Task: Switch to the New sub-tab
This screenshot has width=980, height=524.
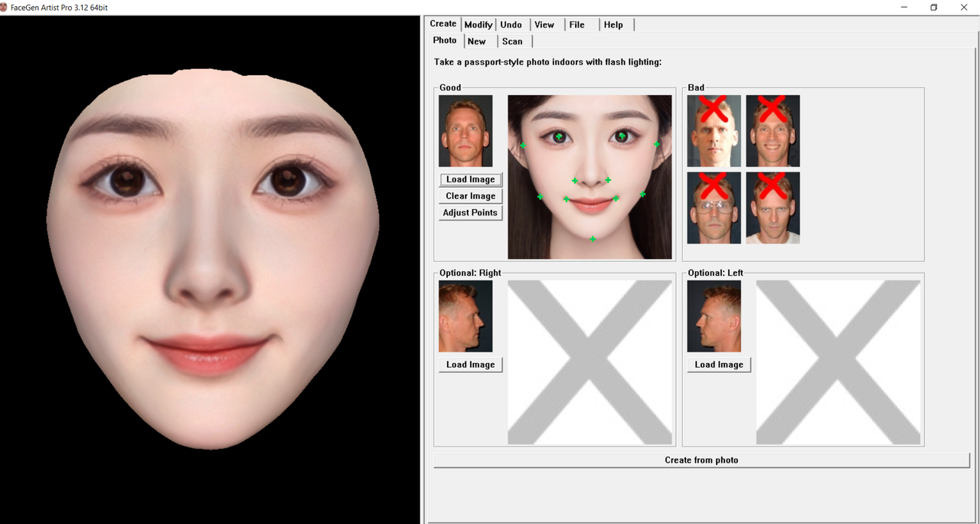Action: [477, 41]
